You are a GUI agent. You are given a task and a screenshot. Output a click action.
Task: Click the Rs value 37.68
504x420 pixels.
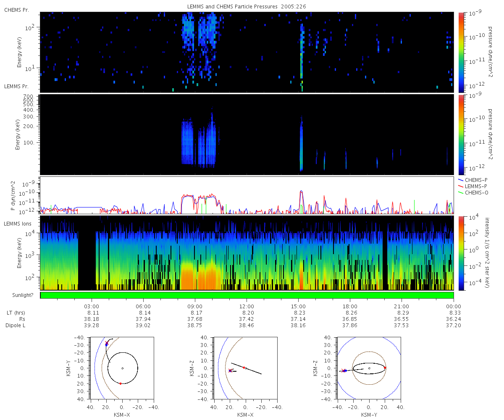point(195,319)
